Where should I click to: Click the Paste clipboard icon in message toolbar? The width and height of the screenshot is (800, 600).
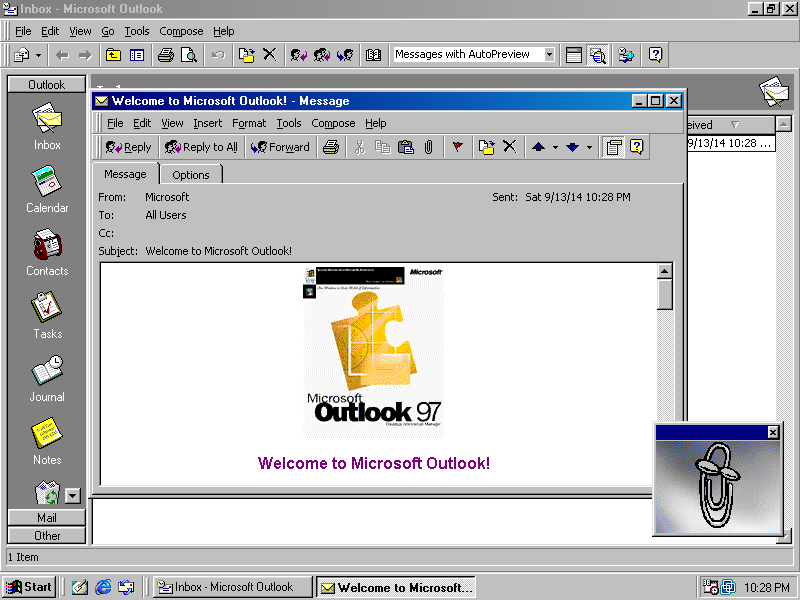tap(406, 147)
